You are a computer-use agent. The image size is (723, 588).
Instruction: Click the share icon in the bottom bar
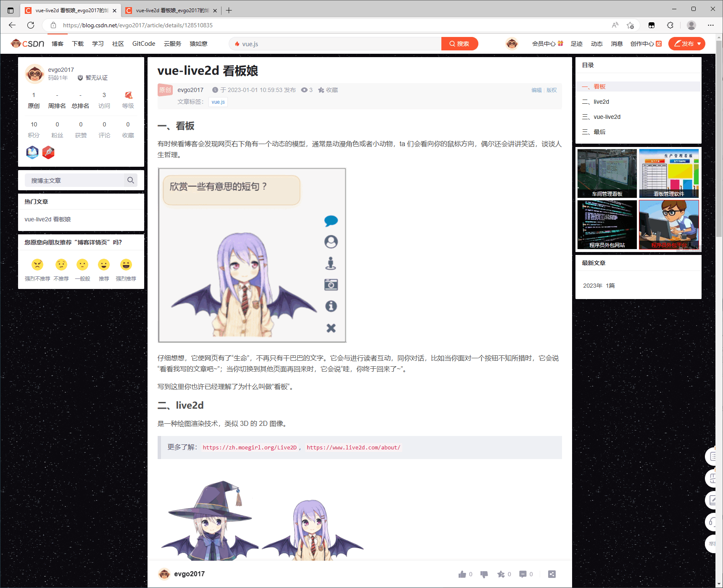point(552,574)
